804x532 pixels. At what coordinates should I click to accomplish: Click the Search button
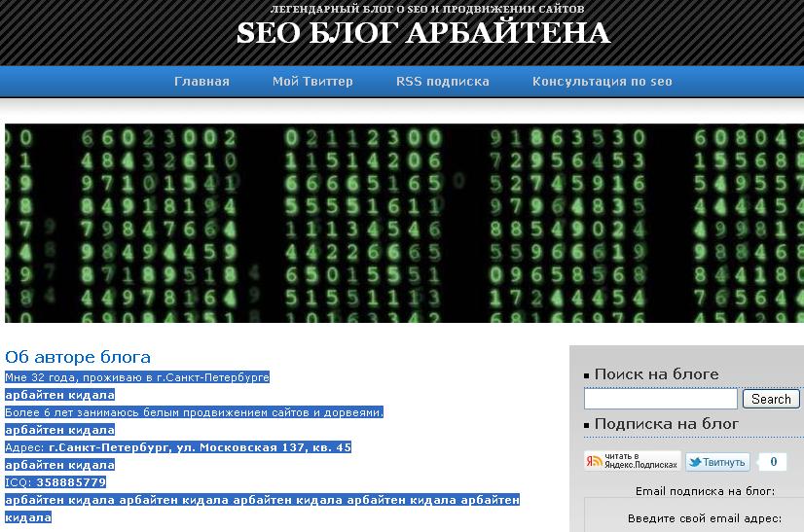[x=771, y=399]
